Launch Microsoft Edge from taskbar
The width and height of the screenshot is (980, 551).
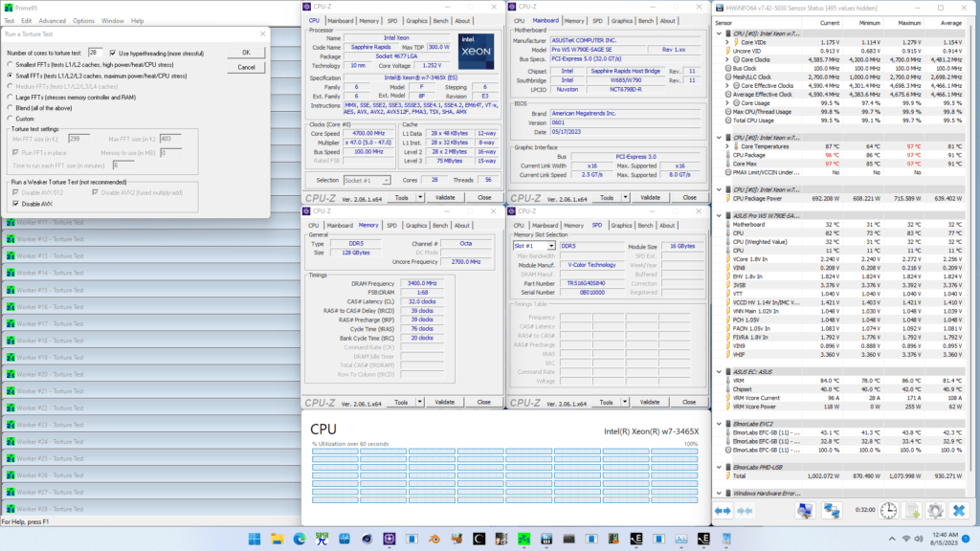300,540
